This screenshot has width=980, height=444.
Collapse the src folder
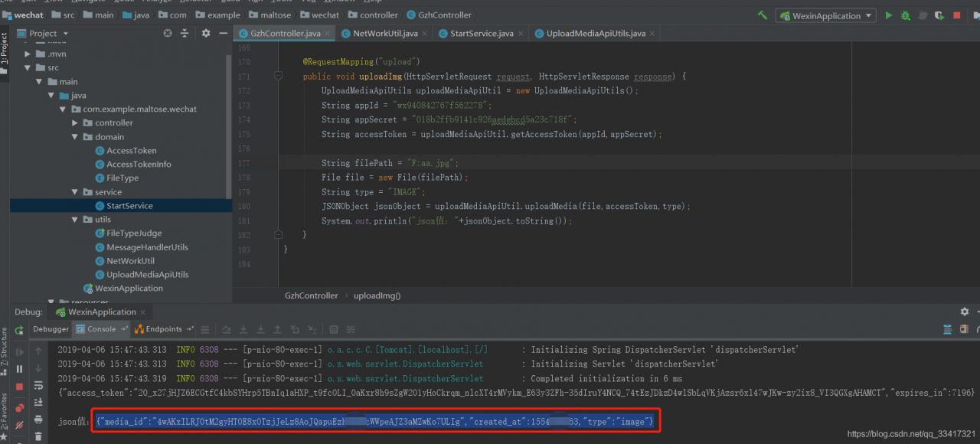click(28, 67)
